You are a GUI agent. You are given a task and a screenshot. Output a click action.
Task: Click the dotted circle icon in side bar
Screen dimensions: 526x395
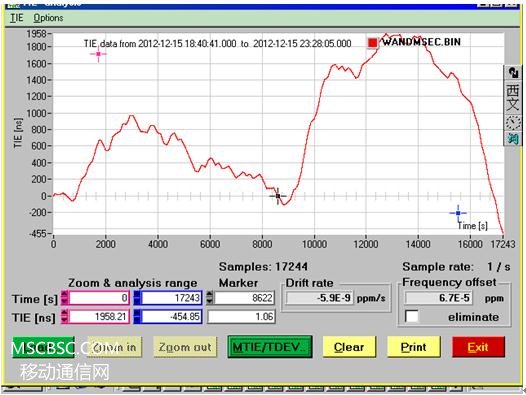click(513, 122)
